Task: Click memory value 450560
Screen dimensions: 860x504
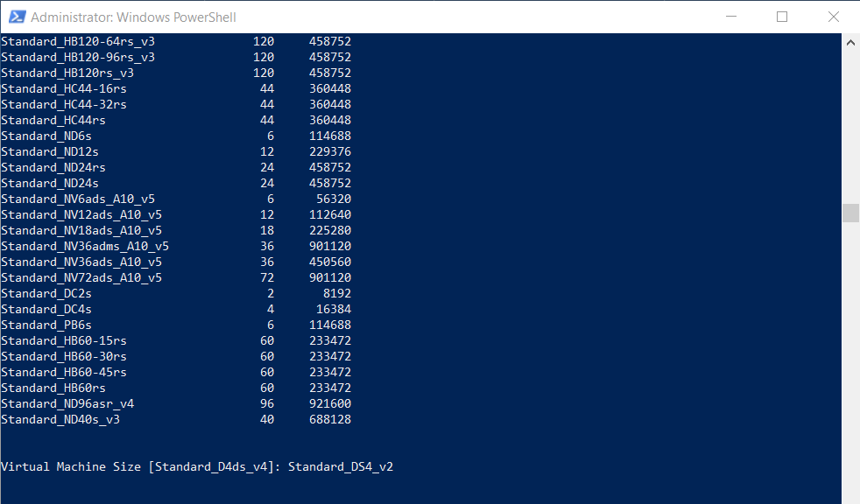Action: [330, 262]
